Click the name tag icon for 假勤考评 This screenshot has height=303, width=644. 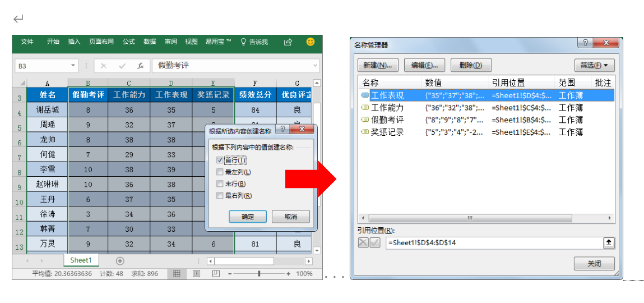click(365, 120)
